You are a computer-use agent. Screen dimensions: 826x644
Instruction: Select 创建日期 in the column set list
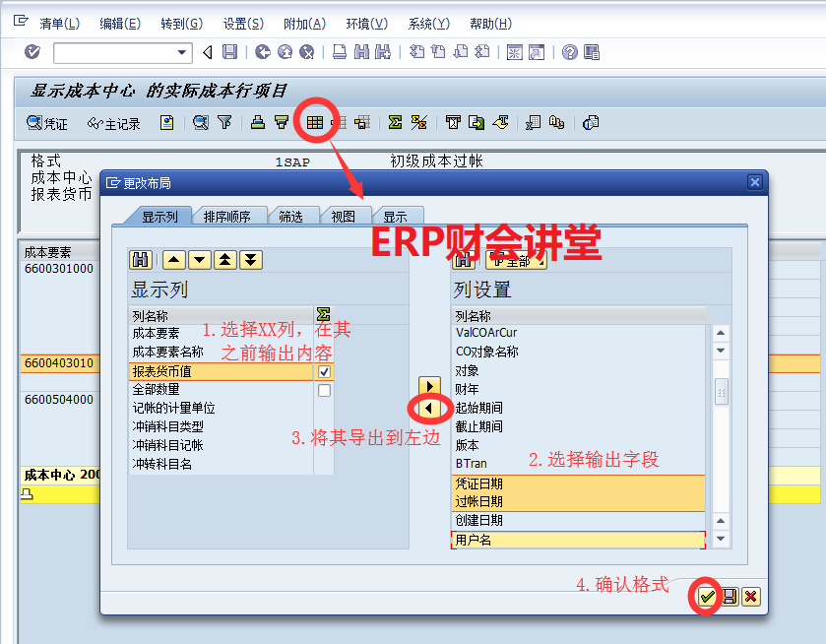tap(478, 520)
